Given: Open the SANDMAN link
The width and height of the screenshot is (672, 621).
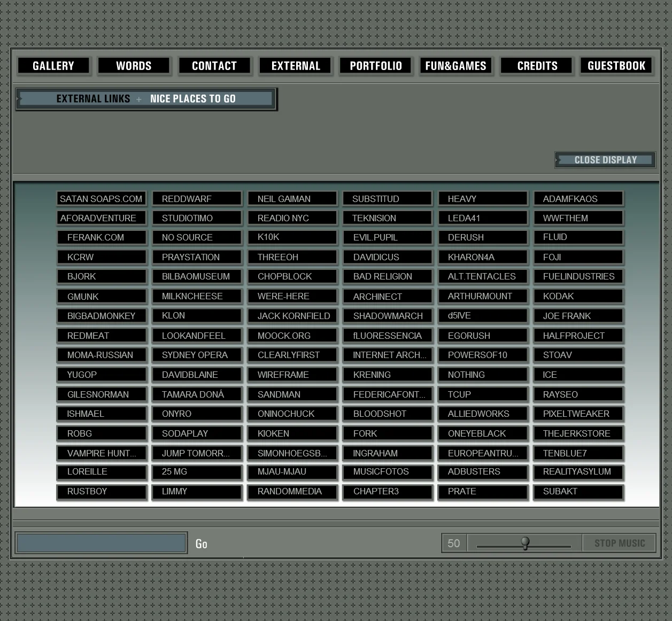Looking at the screenshot, I should point(292,394).
